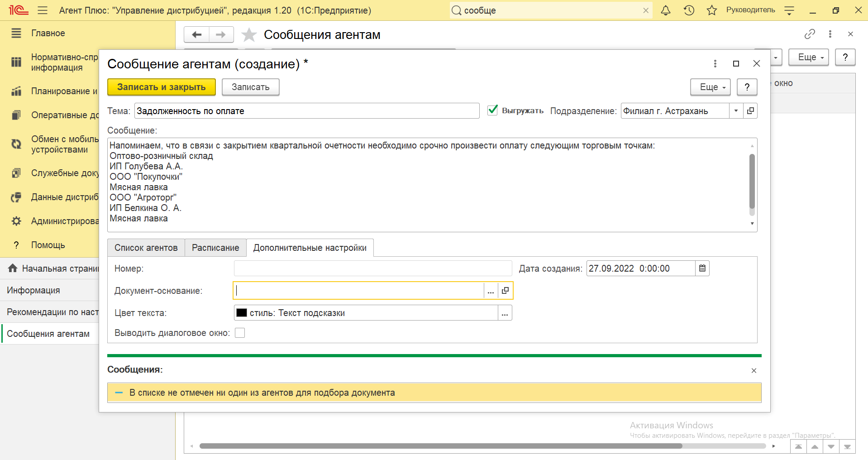Image resolution: width=868 pixels, height=460 pixels.
Task: Open Главное section in sidebar
Action: point(48,33)
